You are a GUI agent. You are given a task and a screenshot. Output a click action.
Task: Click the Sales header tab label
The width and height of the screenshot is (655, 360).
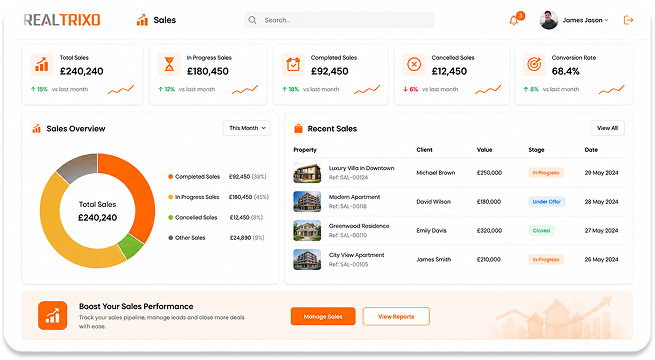[165, 20]
